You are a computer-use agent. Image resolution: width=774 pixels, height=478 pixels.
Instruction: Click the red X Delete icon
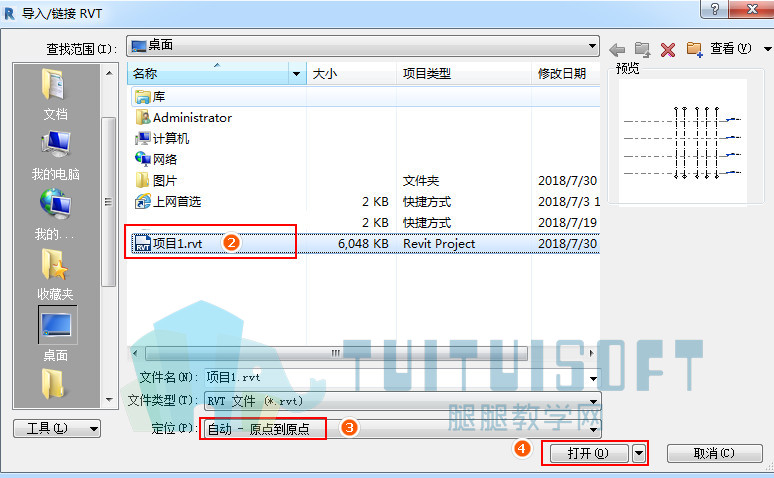coord(668,49)
